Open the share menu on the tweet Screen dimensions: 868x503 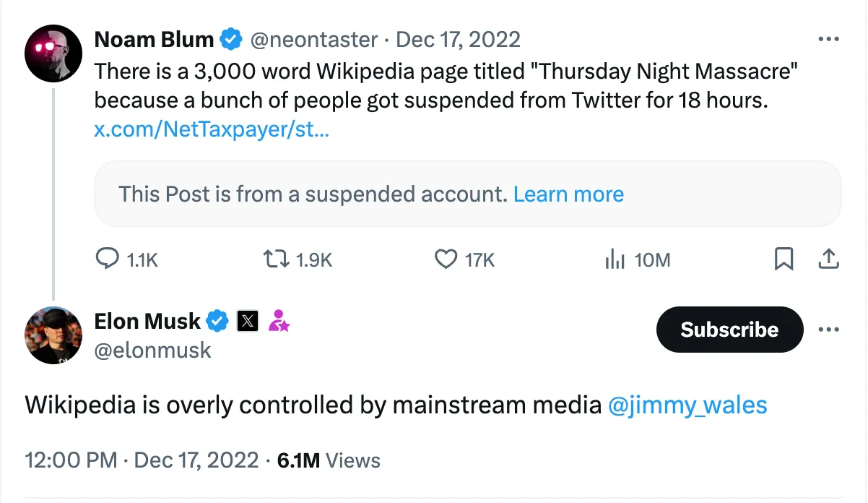828,259
